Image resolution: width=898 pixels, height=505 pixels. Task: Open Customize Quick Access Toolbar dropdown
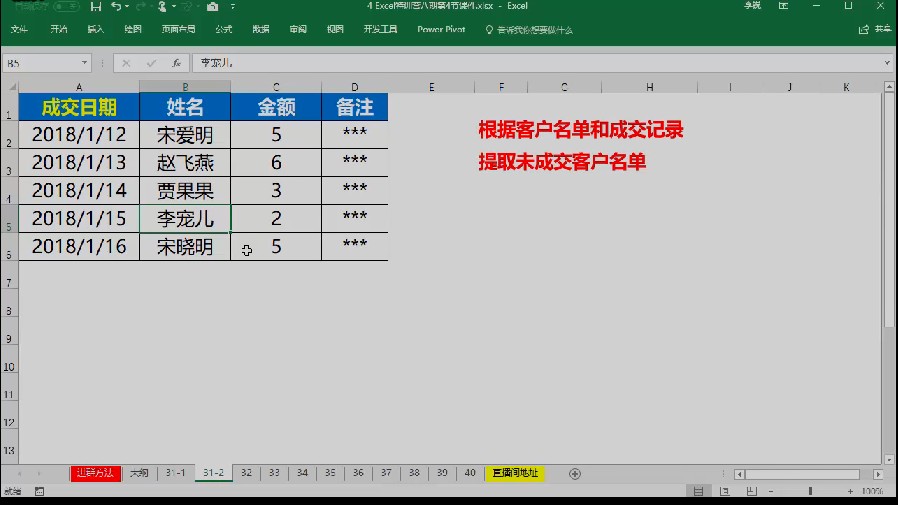tap(233, 6)
